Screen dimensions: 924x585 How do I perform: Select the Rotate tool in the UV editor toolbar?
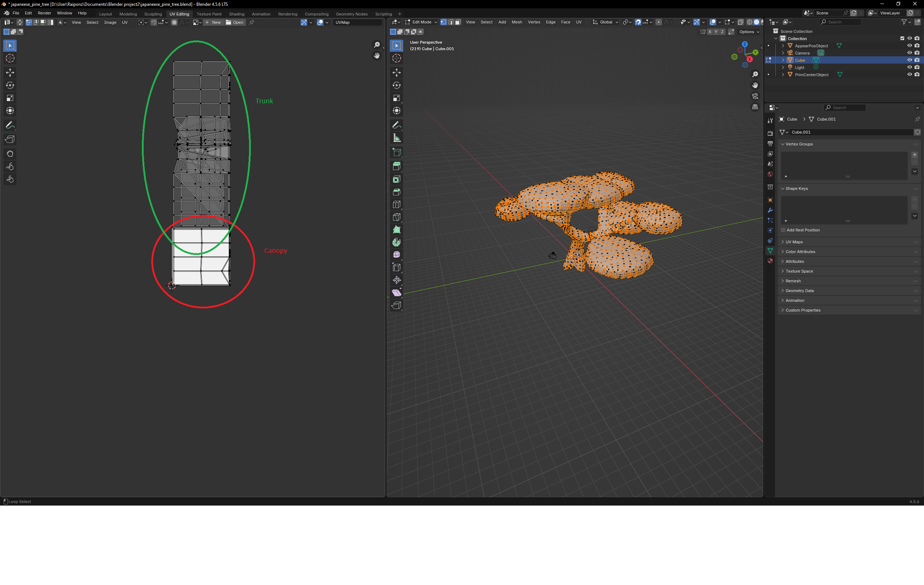[x=10, y=85]
